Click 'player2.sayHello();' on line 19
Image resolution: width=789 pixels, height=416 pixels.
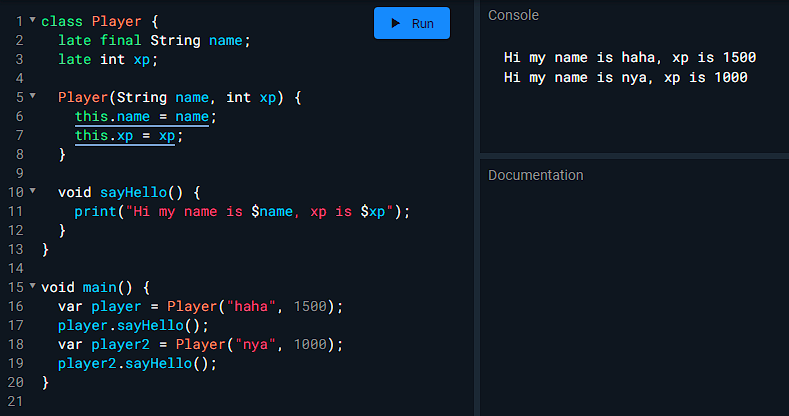tap(137, 364)
